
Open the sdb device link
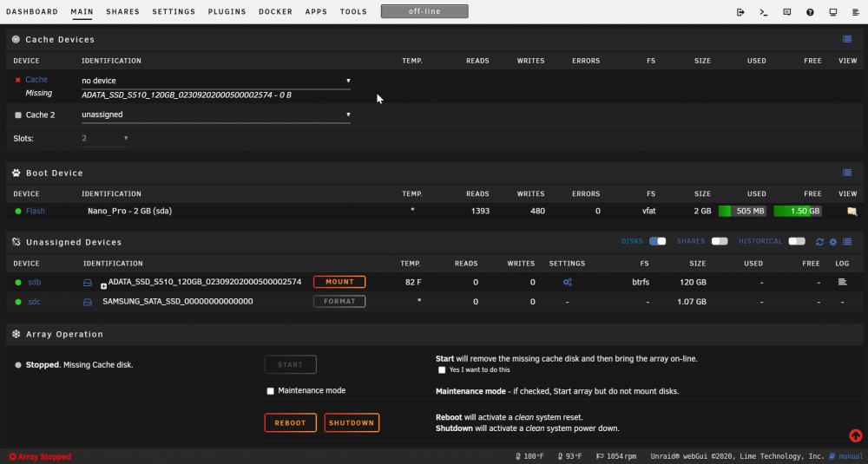35,282
